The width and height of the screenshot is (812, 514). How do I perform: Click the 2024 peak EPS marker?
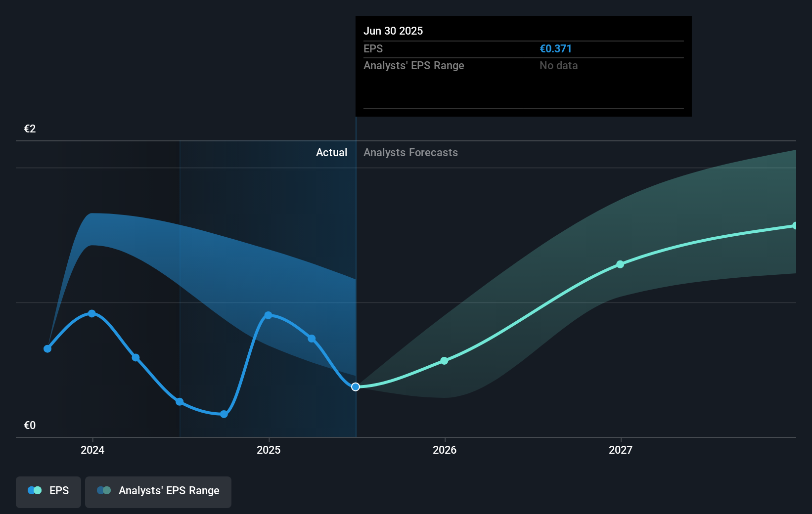tap(92, 313)
